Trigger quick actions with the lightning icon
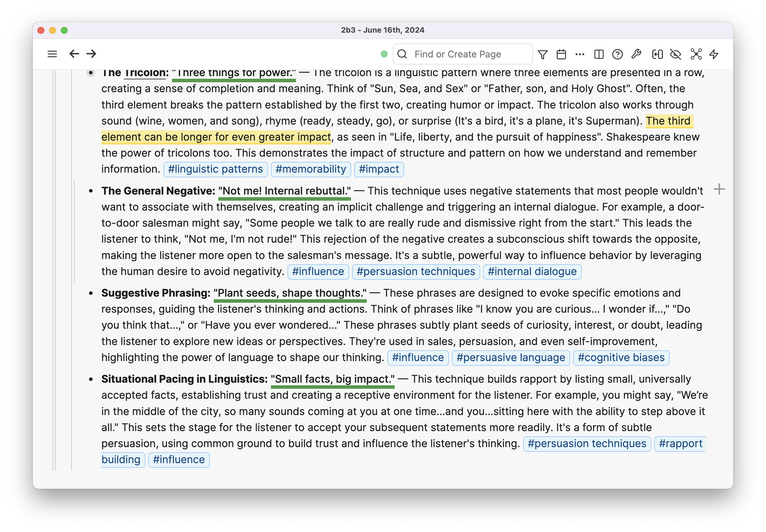766x532 pixels. [714, 54]
